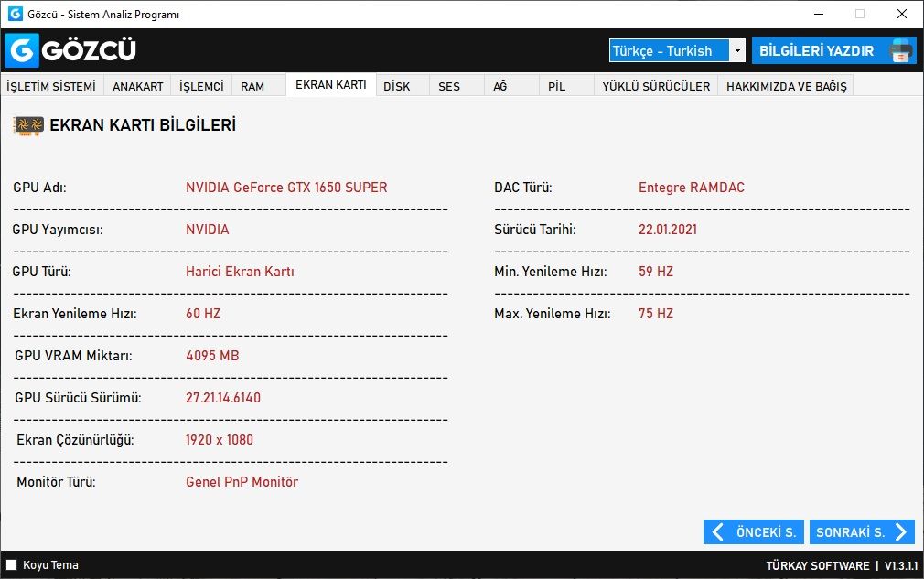Click the GPU Türü: label

(x=41, y=272)
